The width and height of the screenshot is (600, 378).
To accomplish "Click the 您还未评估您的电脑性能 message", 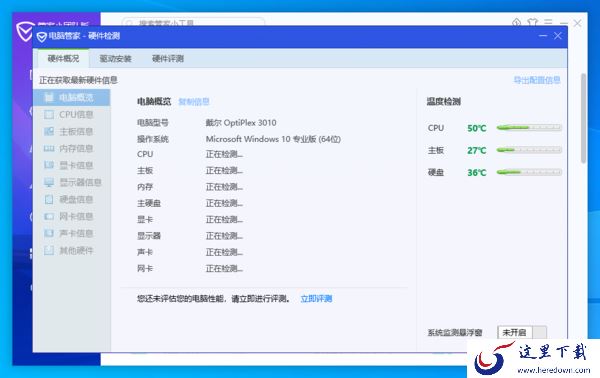I will (x=214, y=299).
